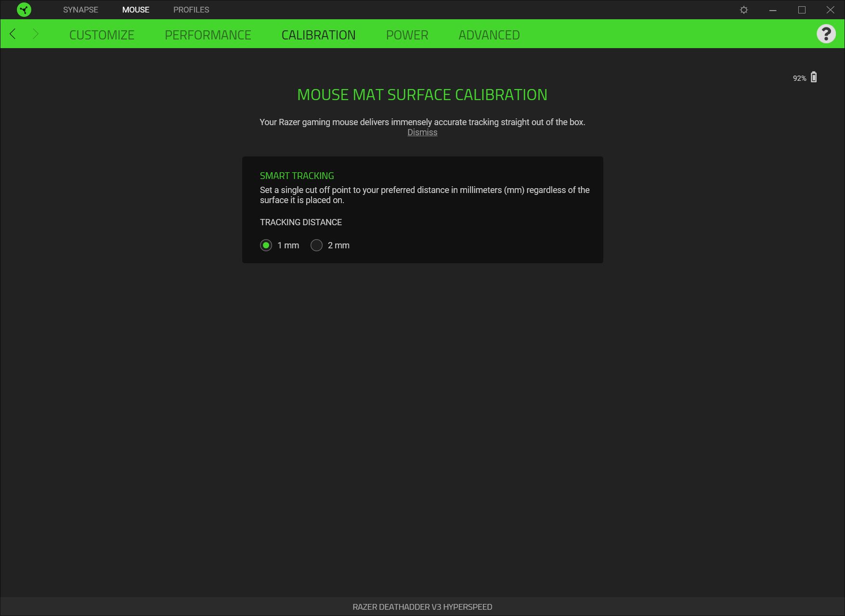845x616 pixels.
Task: Open the Calibration tab
Action: pyautogui.click(x=319, y=35)
